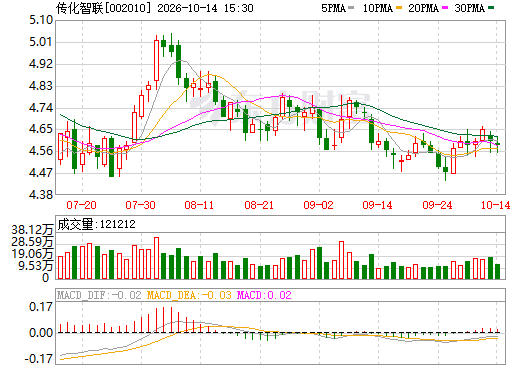Image resolution: width=520 pixels, height=365 pixels.
Task: Click the 5.01 price axis label
Action: point(41,42)
